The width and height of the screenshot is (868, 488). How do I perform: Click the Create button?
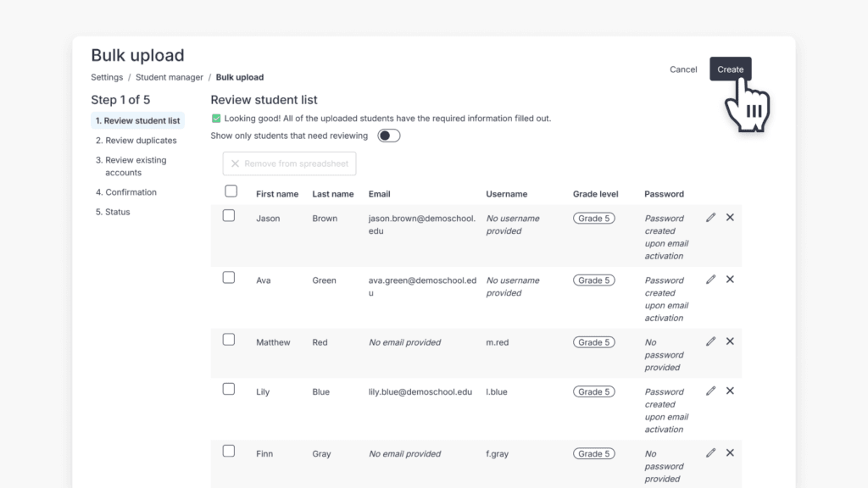[730, 69]
